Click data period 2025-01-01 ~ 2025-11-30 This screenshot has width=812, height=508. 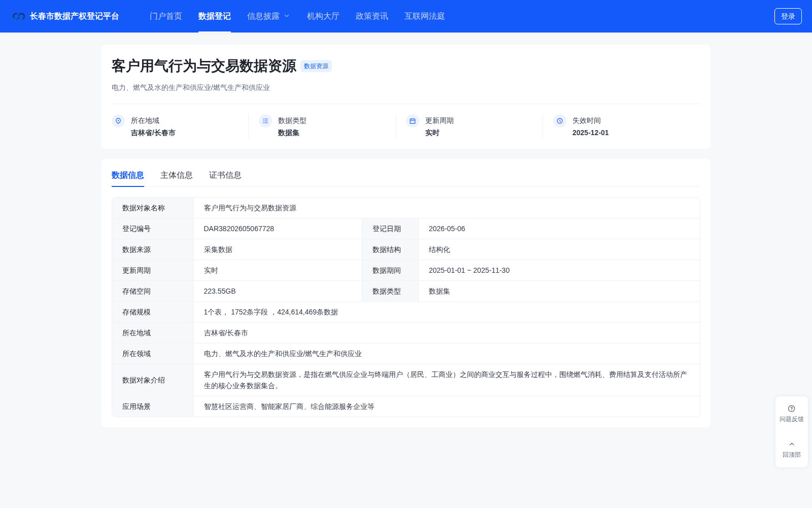(x=469, y=270)
